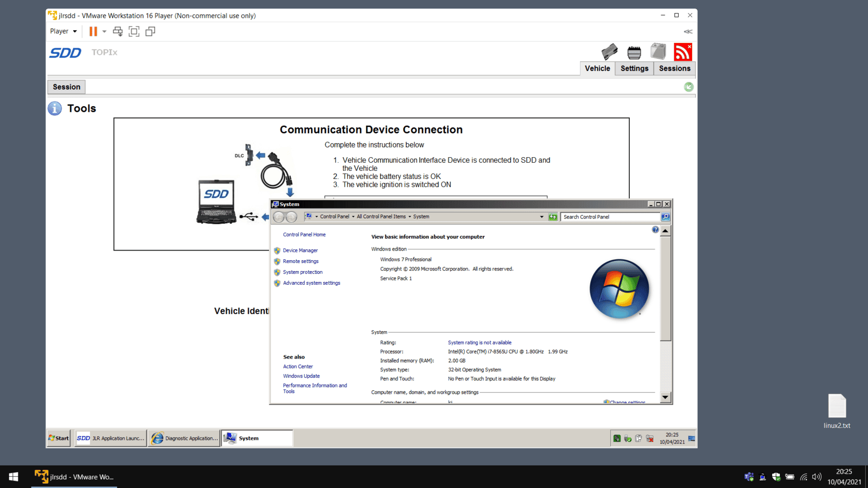Screen dimensions: 868x488
Task: Switch to JLR Application Launcher taskbar button
Action: (111, 438)
